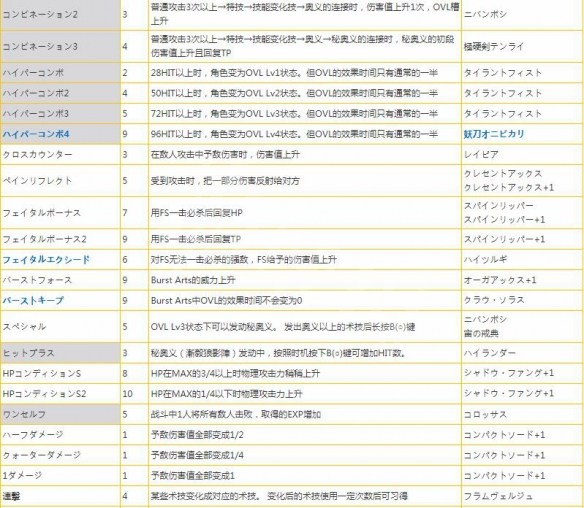Open the ハイパーコンボ4 skill link
Screen dimensions: 584x508
pos(36,134)
